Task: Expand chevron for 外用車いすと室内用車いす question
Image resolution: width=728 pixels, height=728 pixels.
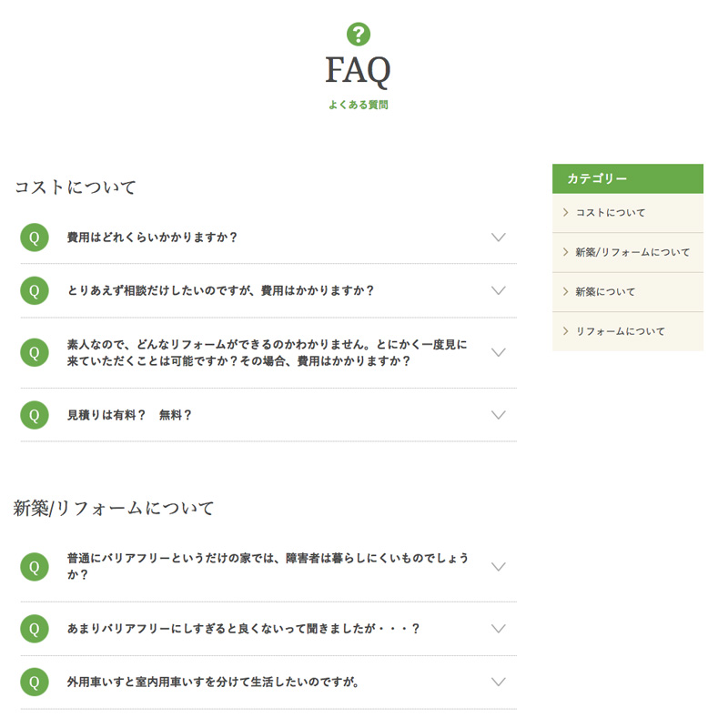Action: pyautogui.click(x=498, y=682)
